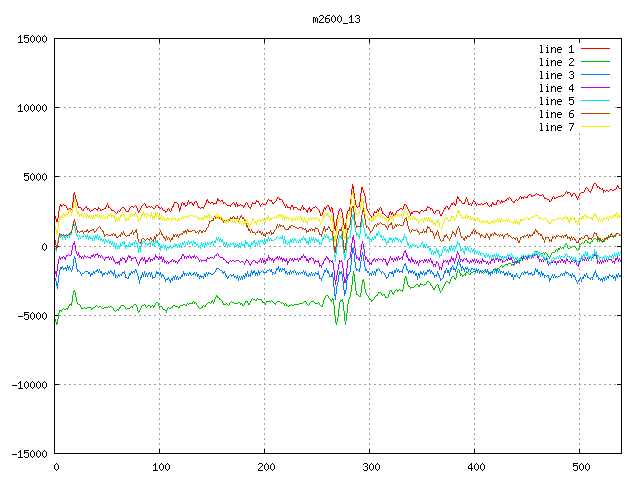Screen dimensions: 640x480
Task: Select the 'line 7' legend label
Action: 556,127
